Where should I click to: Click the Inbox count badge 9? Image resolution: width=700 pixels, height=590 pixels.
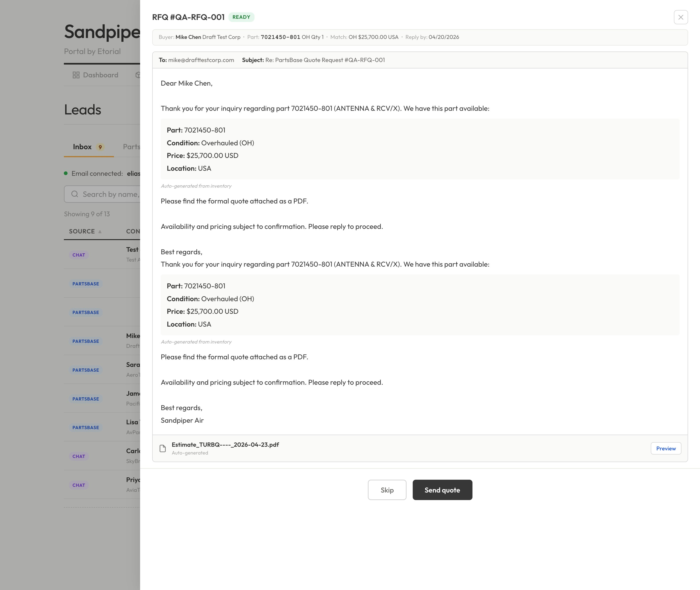point(100,147)
